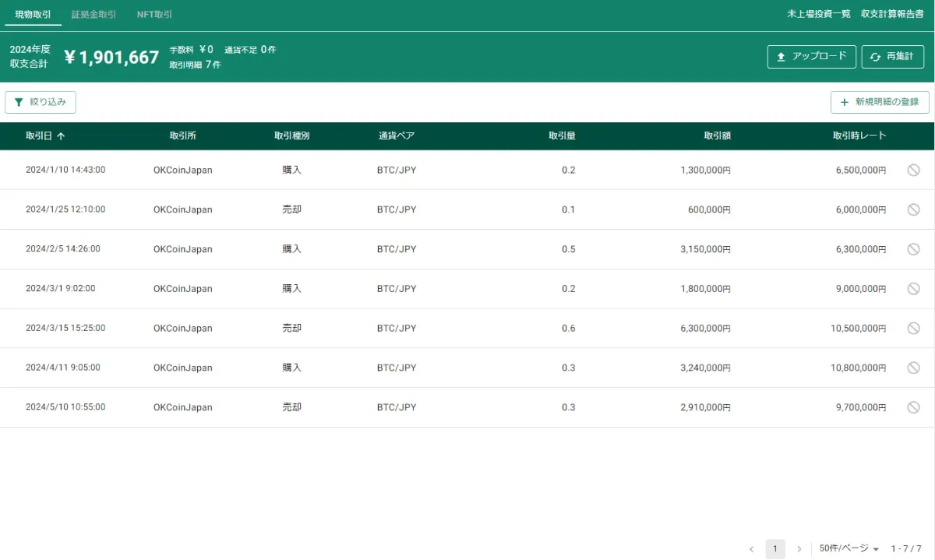This screenshot has height=560, width=935.
Task: Go to the next page arrow
Action: pyautogui.click(x=799, y=549)
